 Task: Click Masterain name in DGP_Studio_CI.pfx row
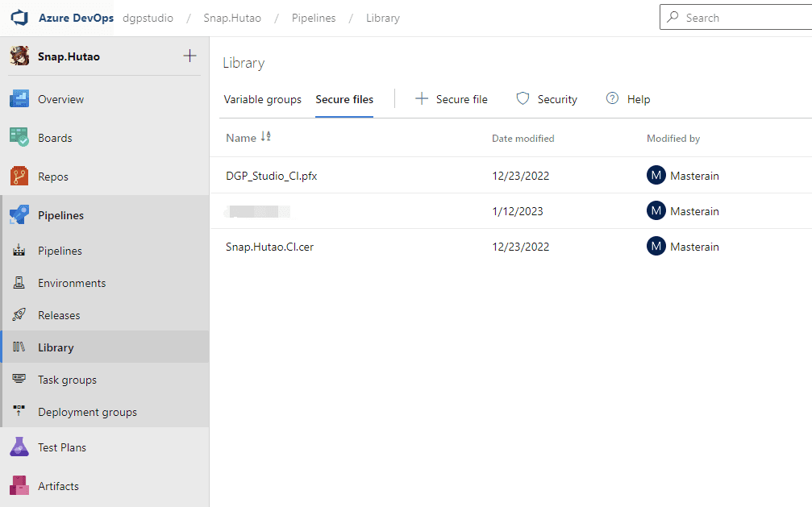[694, 176]
